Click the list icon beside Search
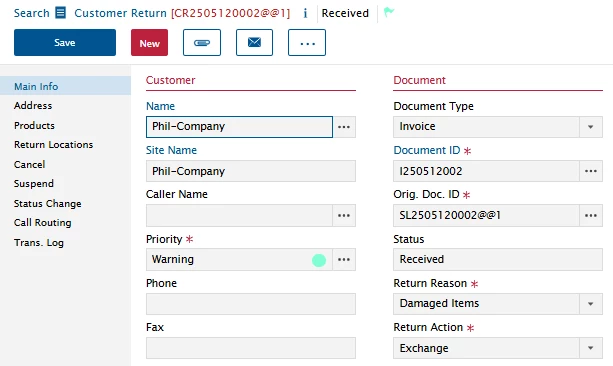This screenshot has width=613, height=366. point(61,13)
